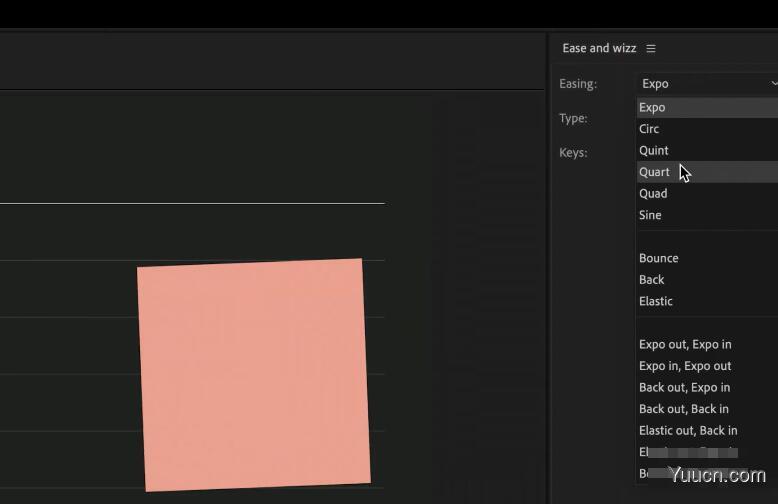Select Back easing option
The width and height of the screenshot is (778, 504).
(707, 280)
